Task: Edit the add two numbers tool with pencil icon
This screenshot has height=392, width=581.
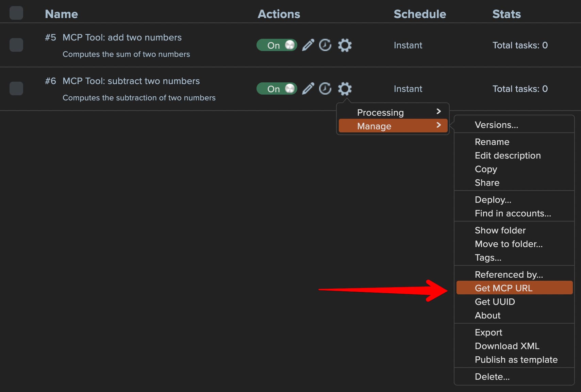Action: pyautogui.click(x=308, y=45)
